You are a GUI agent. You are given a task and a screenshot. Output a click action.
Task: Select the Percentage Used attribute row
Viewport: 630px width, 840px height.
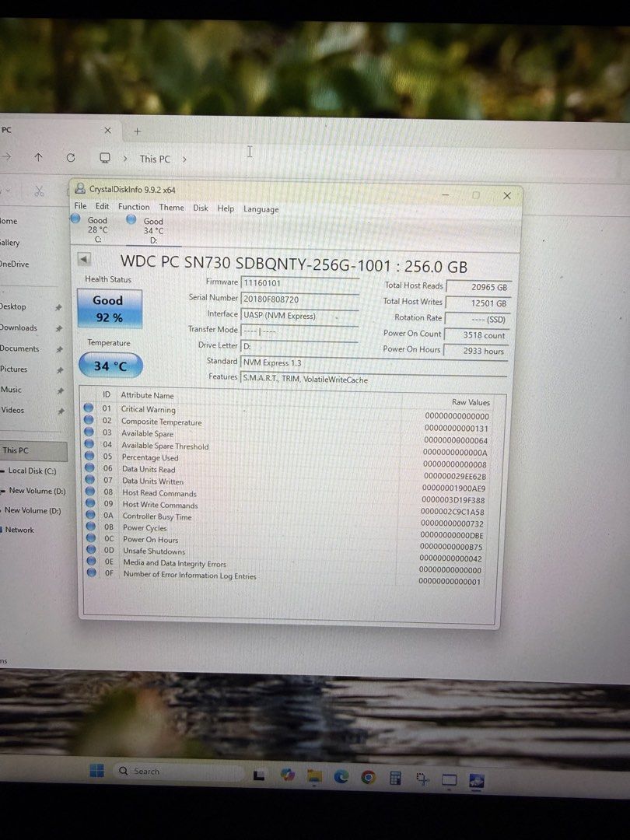pyautogui.click(x=286, y=459)
